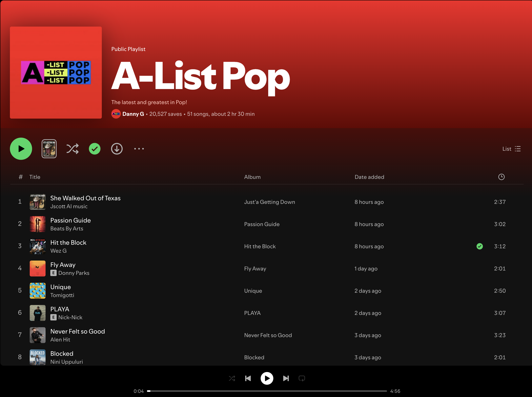Viewport: 532px width, 397px height.
Task: Click the 4:56 total time label
Action: click(395, 391)
